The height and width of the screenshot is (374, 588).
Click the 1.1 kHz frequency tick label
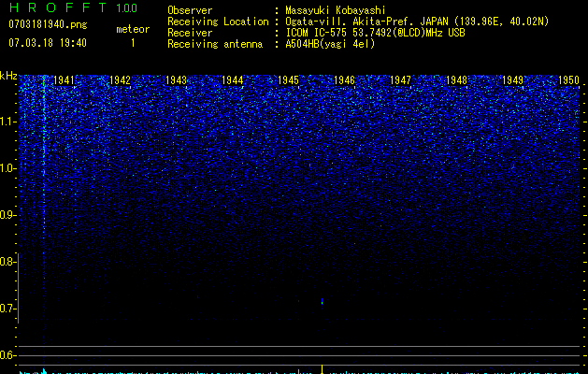pyautogui.click(x=7, y=122)
